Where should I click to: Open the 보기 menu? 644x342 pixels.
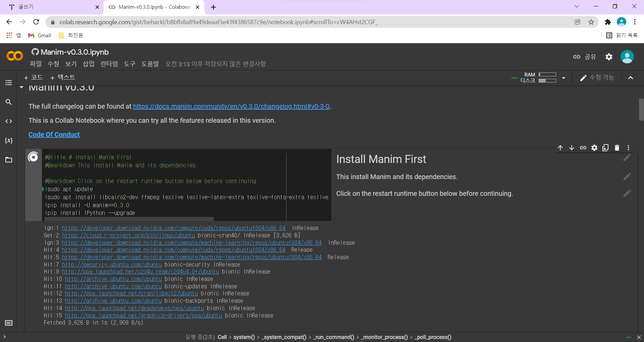click(71, 64)
